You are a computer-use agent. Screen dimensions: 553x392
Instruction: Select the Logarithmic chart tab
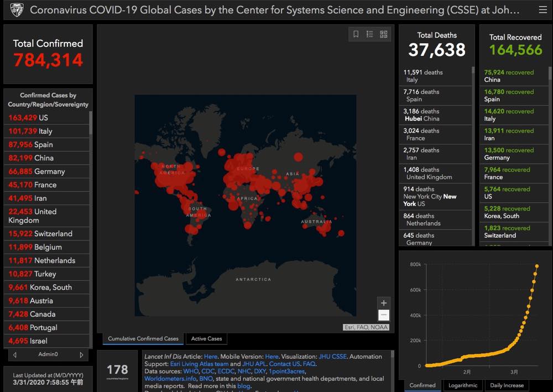463,385
